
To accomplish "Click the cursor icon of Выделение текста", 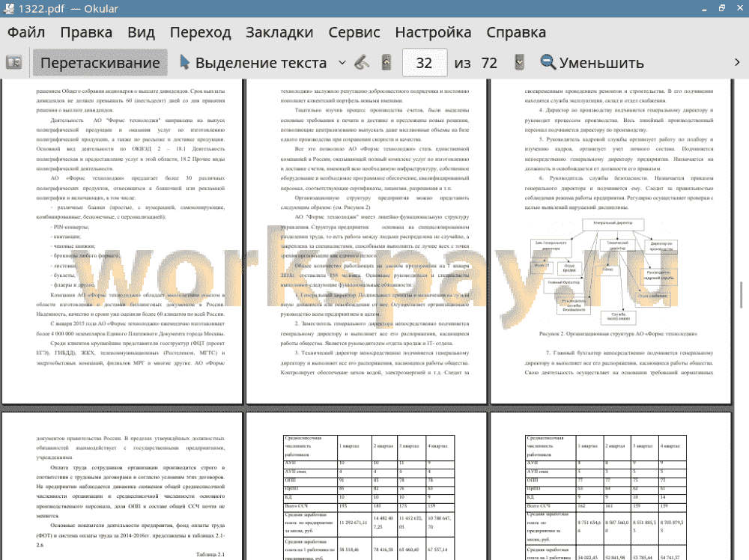I will click(x=184, y=63).
